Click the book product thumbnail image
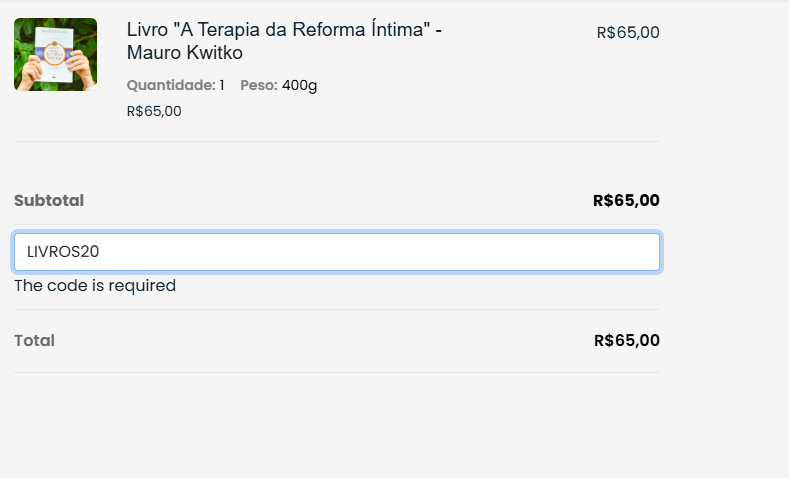 [55, 55]
